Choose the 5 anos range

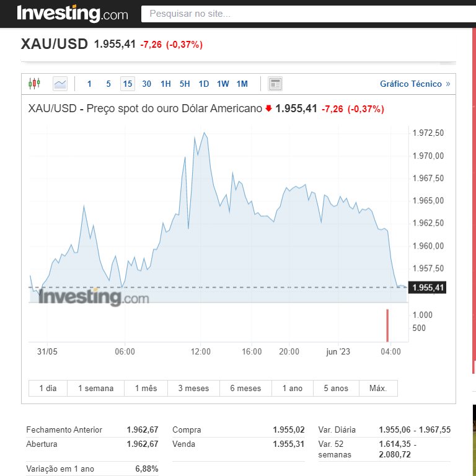pos(336,388)
